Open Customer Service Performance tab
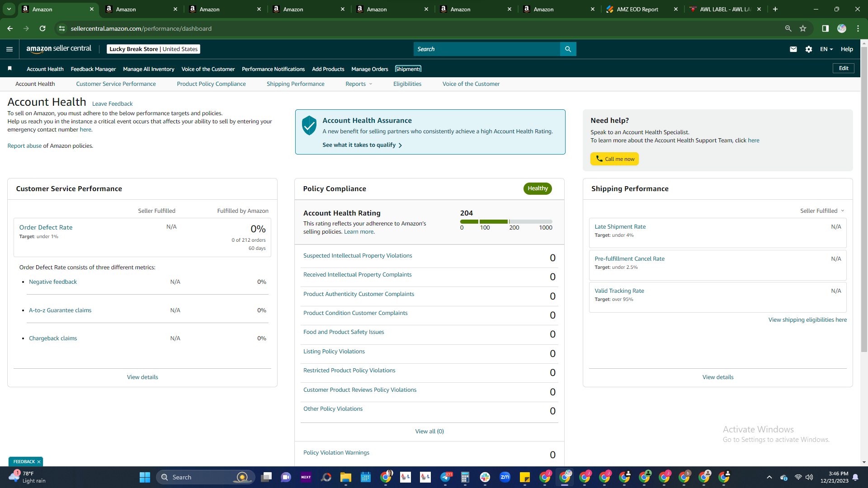Screen dimensions: 868x488 click(x=116, y=84)
